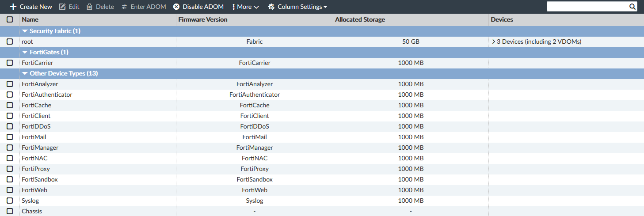The height and width of the screenshot is (216, 644).
Task: Toggle the select-all header checkbox
Action: (x=10, y=19)
